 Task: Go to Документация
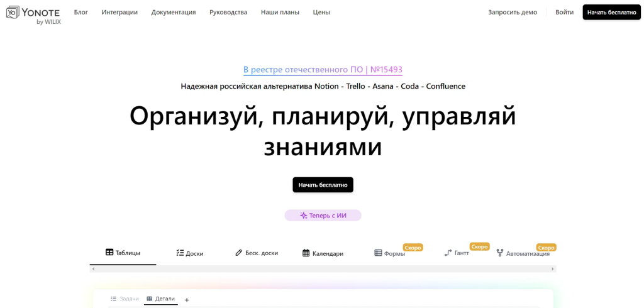pos(174,13)
